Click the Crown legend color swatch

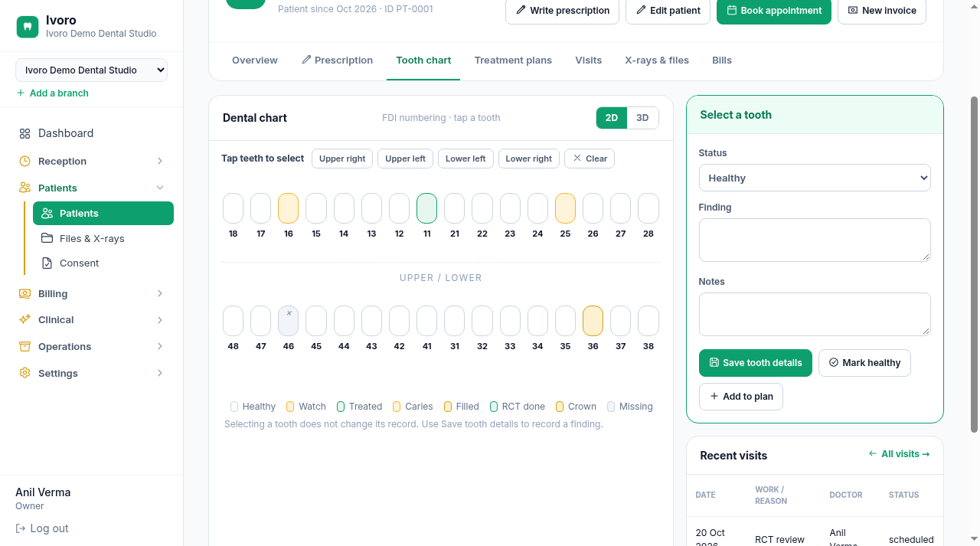tap(560, 407)
